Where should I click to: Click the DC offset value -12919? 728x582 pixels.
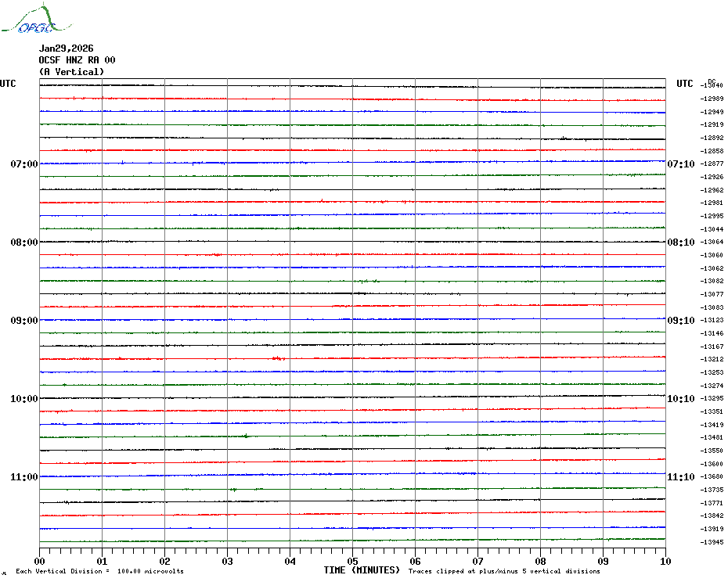712,125
